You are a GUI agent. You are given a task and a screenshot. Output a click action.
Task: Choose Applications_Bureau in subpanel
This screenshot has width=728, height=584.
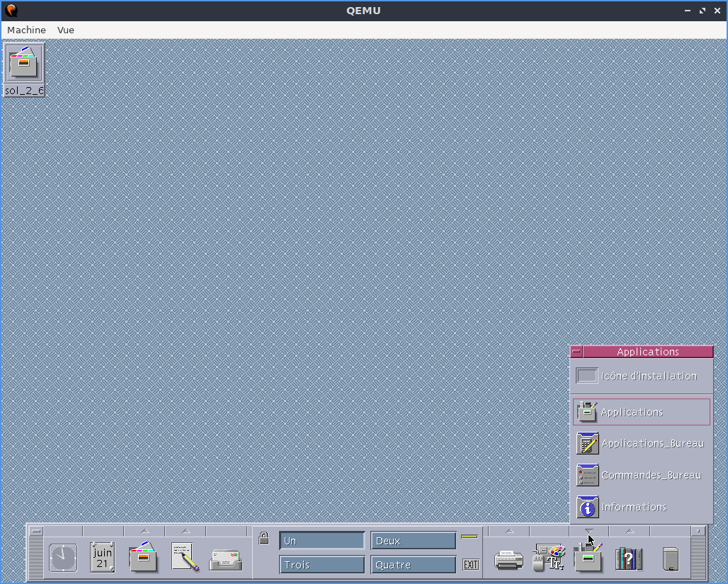[x=642, y=443]
